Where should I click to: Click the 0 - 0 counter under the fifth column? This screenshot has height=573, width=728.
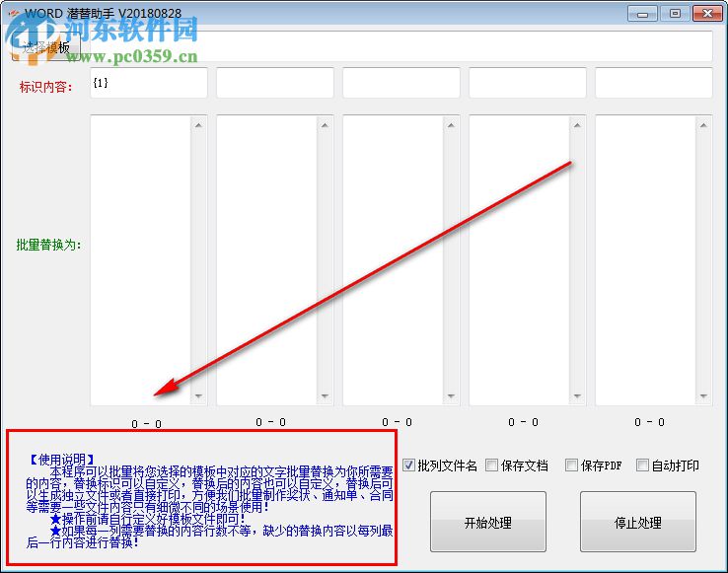tap(649, 422)
